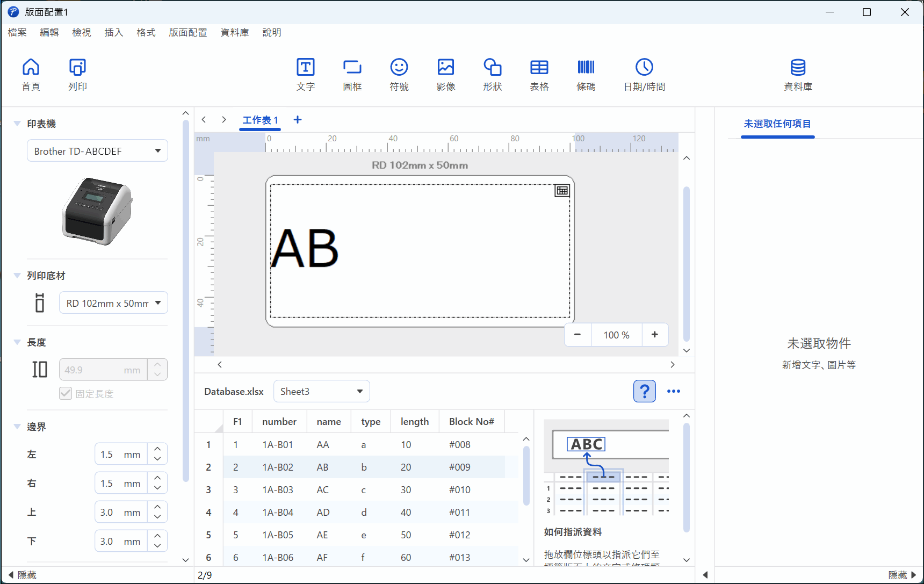Open the 版面配置 menu
The width and height of the screenshot is (924, 584).
(187, 33)
